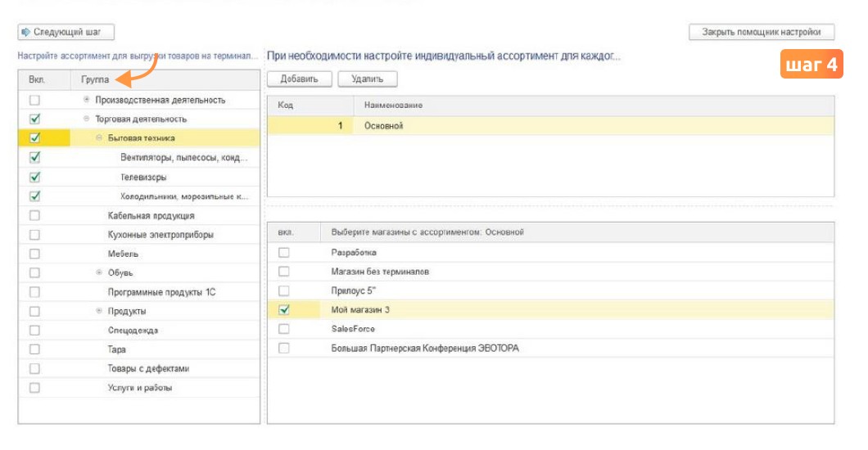This screenshot has width=868, height=450.
Task: Uncheck Мой магазин 3 store checkbox
Action: [x=284, y=309]
